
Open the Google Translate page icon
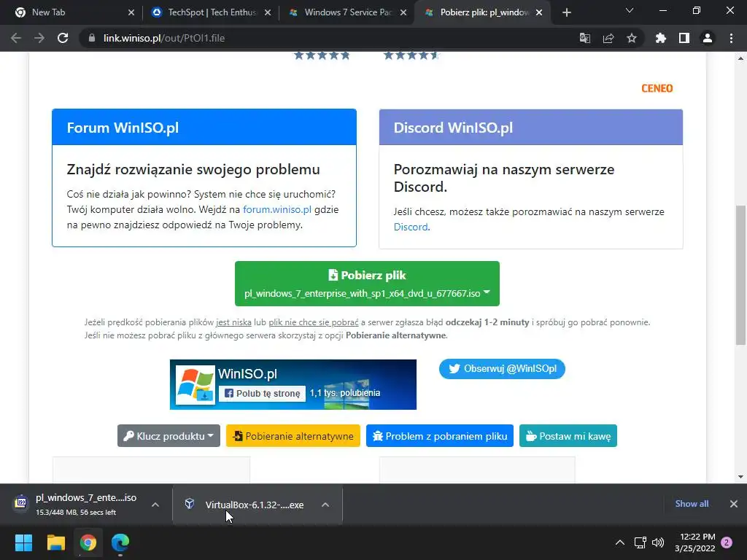click(x=584, y=38)
